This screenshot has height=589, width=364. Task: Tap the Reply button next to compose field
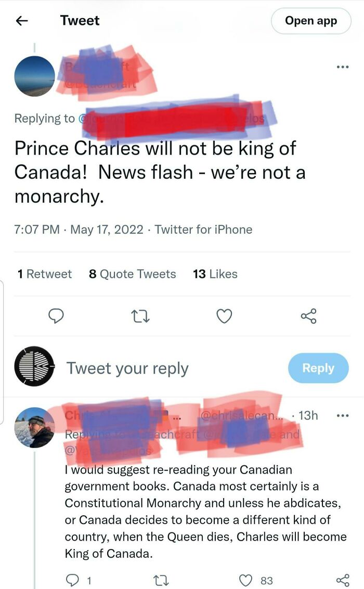318,368
